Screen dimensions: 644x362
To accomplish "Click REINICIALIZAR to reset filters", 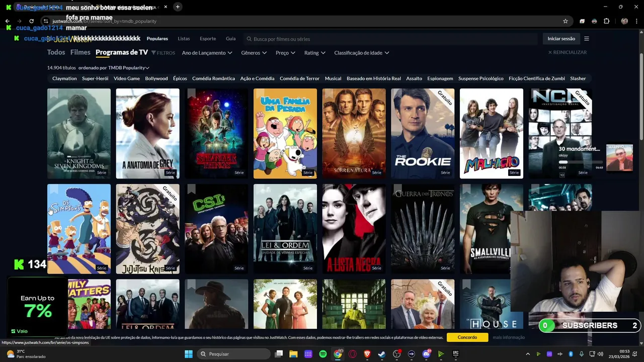I will pos(567,52).
